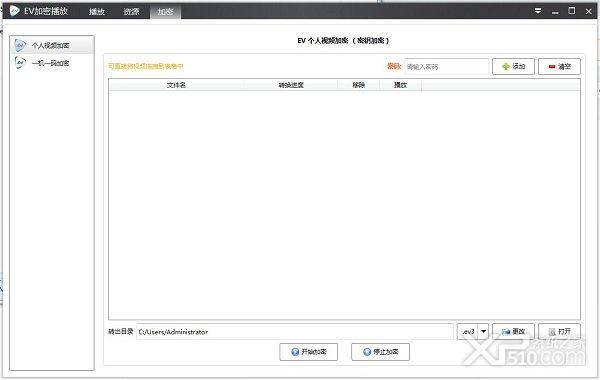Click the green plus icon on 添加
Screen dimensions: 600x380
coord(506,67)
